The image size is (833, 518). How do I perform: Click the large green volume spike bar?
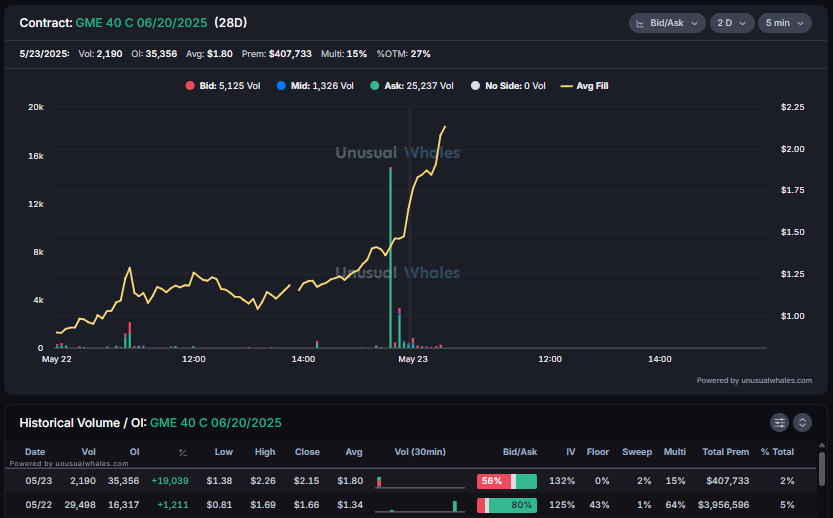tap(390, 258)
